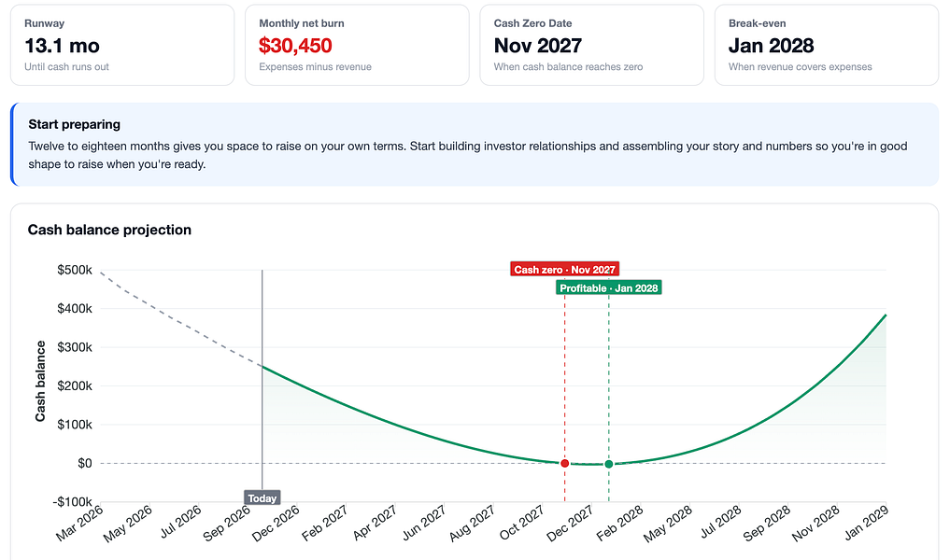Screen dimensions: 950x560
Task: Select the red "Cash zero · Nov 2027" chart label
Action: 564,270
